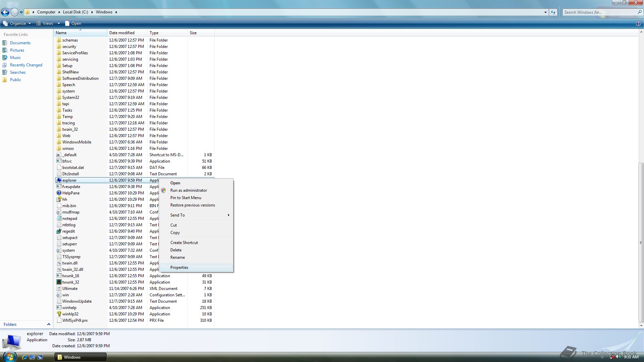
Task: Open the address bar history dropdown
Action: (x=545, y=12)
